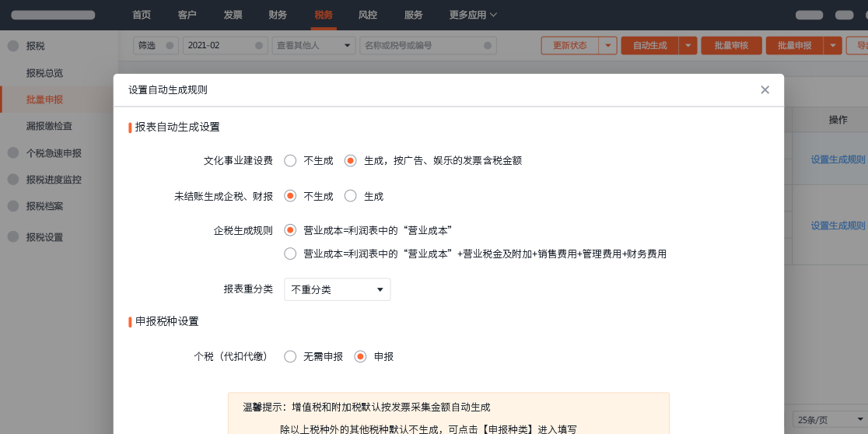This screenshot has width=868, height=434.
Task: Select the second 企税生成规则 option with 销售费用
Action: click(290, 254)
